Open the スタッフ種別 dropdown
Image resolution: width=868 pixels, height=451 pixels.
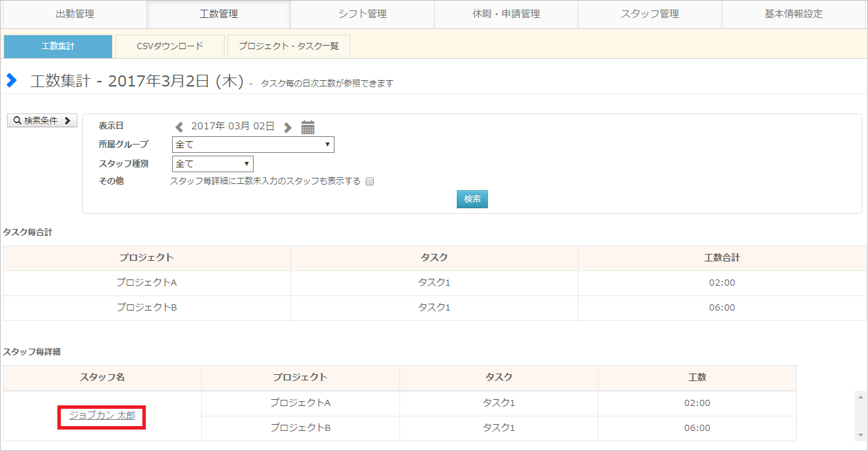(212, 164)
